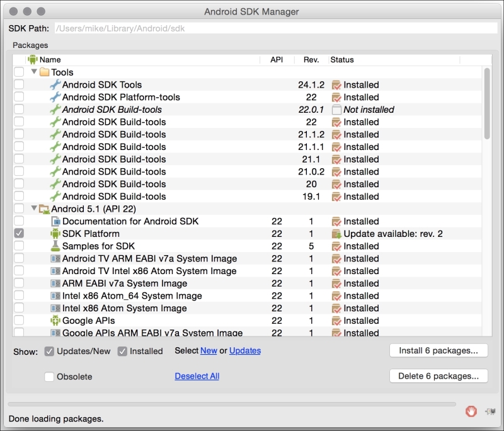Click the Documentation for Android SDK icon
The height and width of the screenshot is (431, 504).
coord(55,221)
